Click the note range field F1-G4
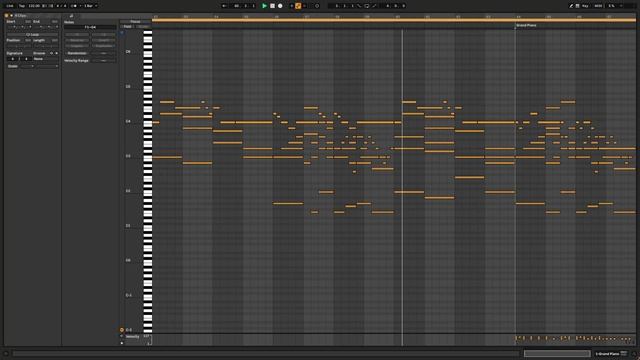 (90, 27)
